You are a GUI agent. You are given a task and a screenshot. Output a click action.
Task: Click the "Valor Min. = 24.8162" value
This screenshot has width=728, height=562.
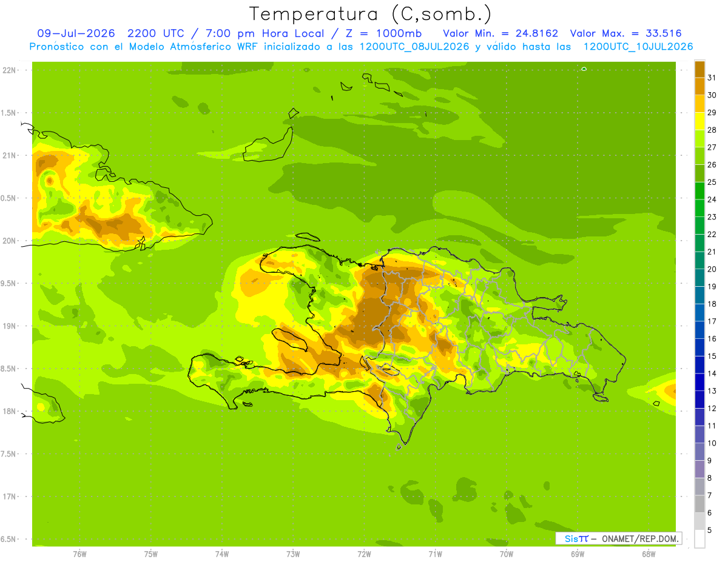(500, 33)
